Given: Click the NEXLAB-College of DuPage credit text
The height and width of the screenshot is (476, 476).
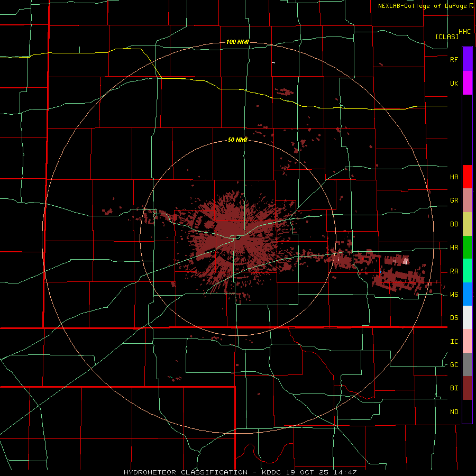Looking at the screenshot, I should [x=422, y=6].
